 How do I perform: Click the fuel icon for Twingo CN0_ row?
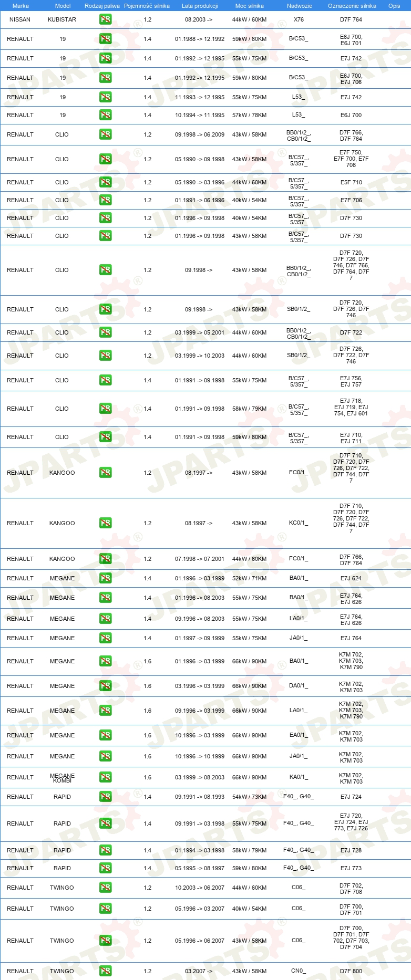pyautogui.click(x=105, y=971)
